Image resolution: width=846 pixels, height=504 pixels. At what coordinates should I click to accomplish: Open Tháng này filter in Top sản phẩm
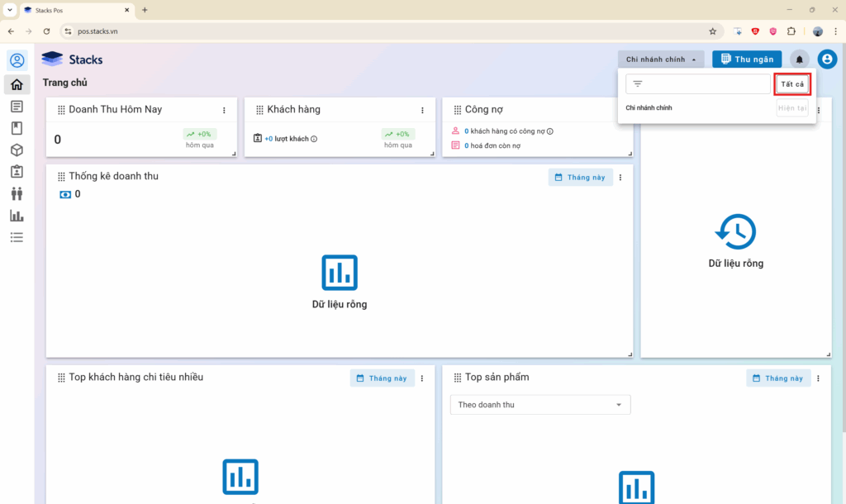[x=778, y=378]
